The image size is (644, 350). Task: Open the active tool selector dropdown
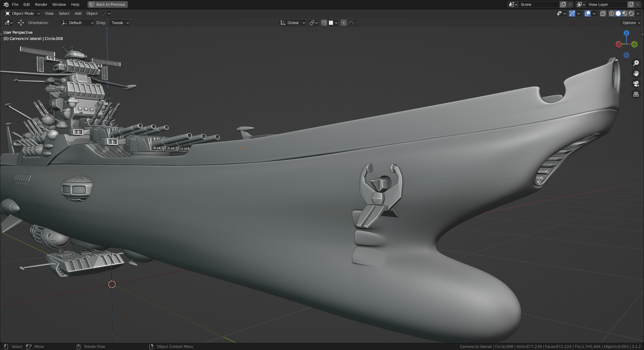(x=8, y=23)
